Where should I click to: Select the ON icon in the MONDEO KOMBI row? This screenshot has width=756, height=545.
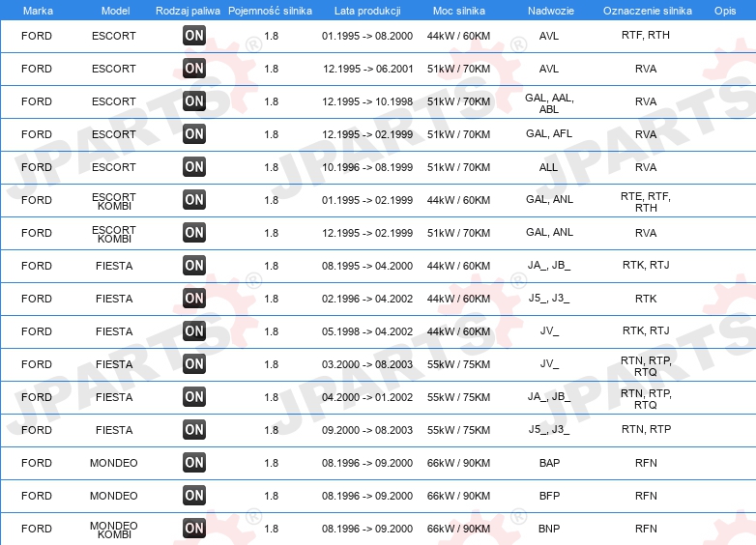(194, 529)
